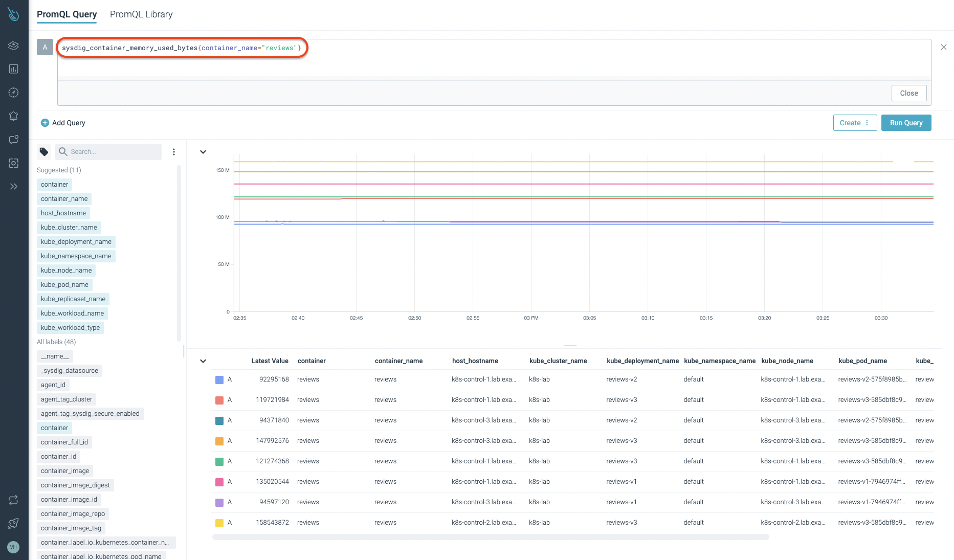
Task: Expand the collapsed sidebar with double-chevron icon
Action: [x=13, y=186]
